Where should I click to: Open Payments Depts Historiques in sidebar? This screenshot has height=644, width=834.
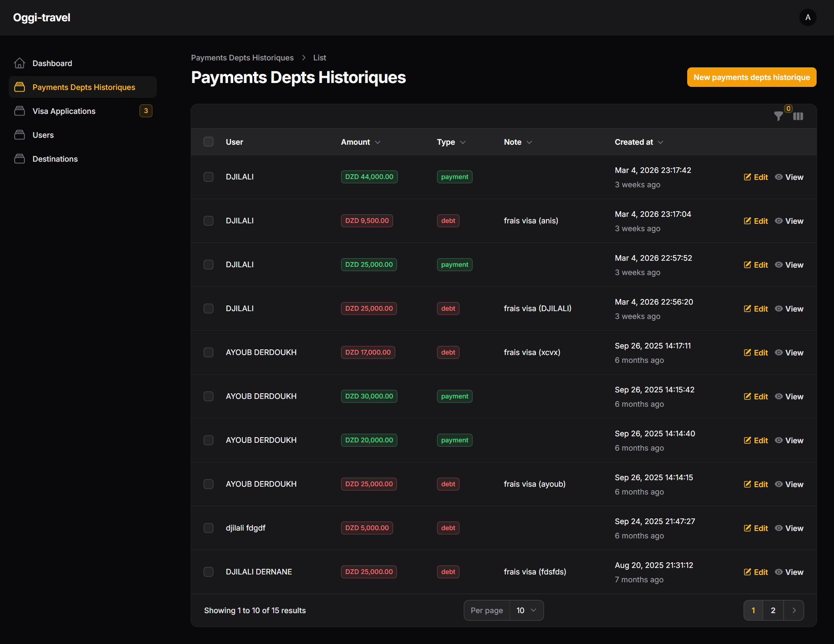tap(84, 87)
